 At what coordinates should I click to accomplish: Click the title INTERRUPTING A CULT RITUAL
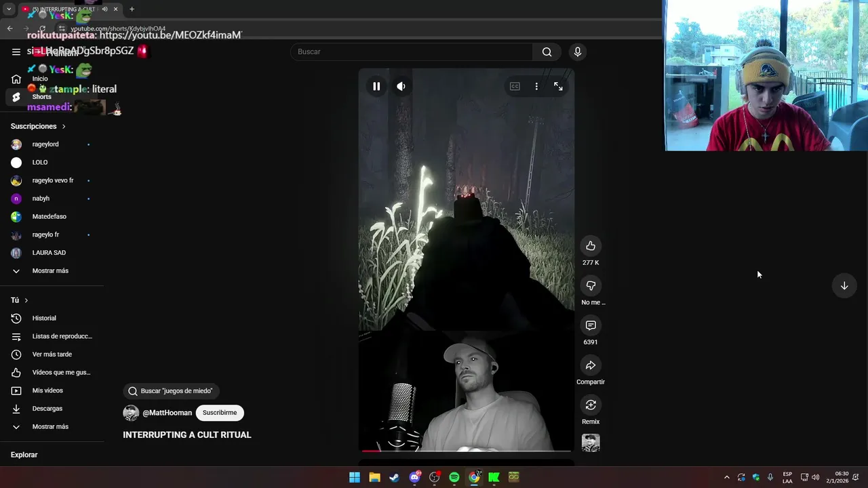pos(187,435)
